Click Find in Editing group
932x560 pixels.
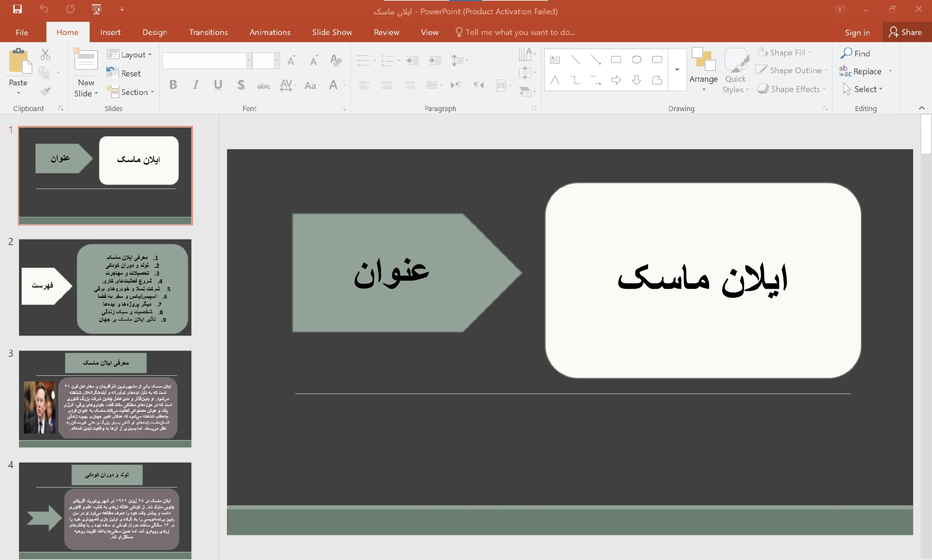pyautogui.click(x=856, y=53)
